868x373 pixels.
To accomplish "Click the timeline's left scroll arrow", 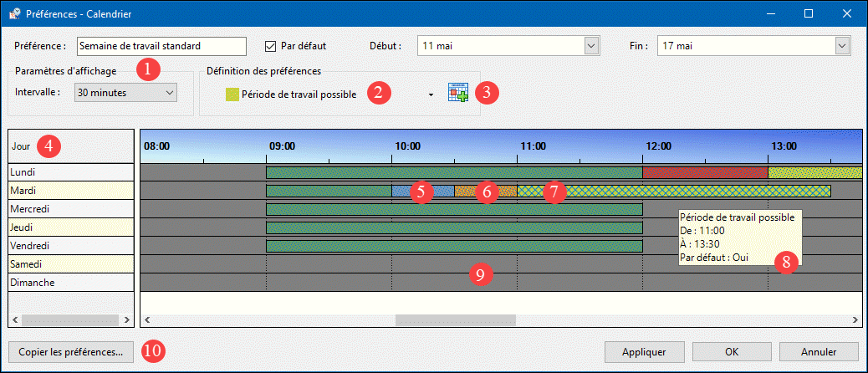I will click(147, 319).
